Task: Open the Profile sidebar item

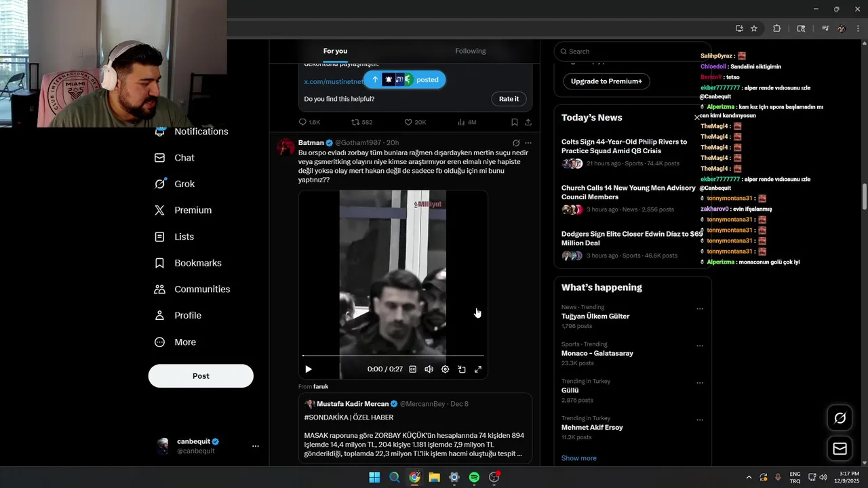Action: [x=178, y=316]
